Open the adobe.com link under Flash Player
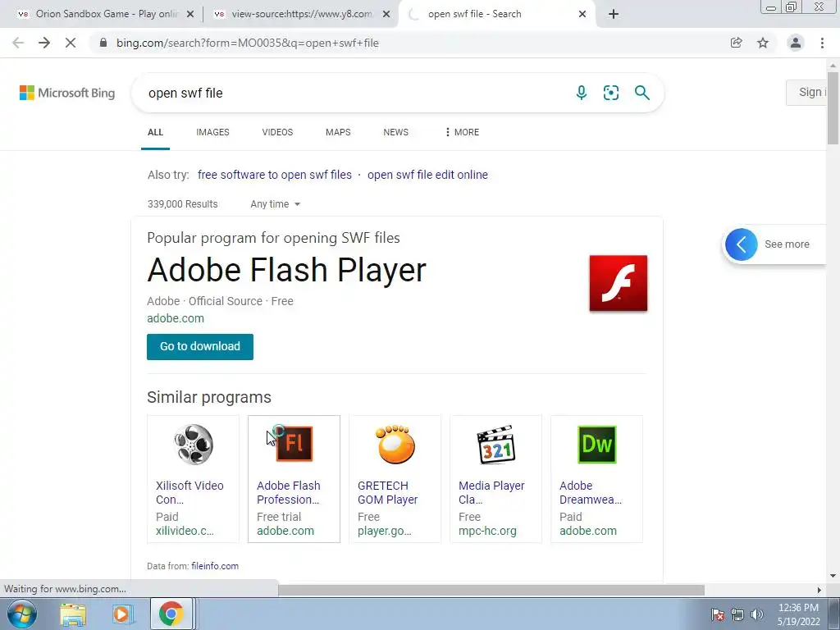 176,318
